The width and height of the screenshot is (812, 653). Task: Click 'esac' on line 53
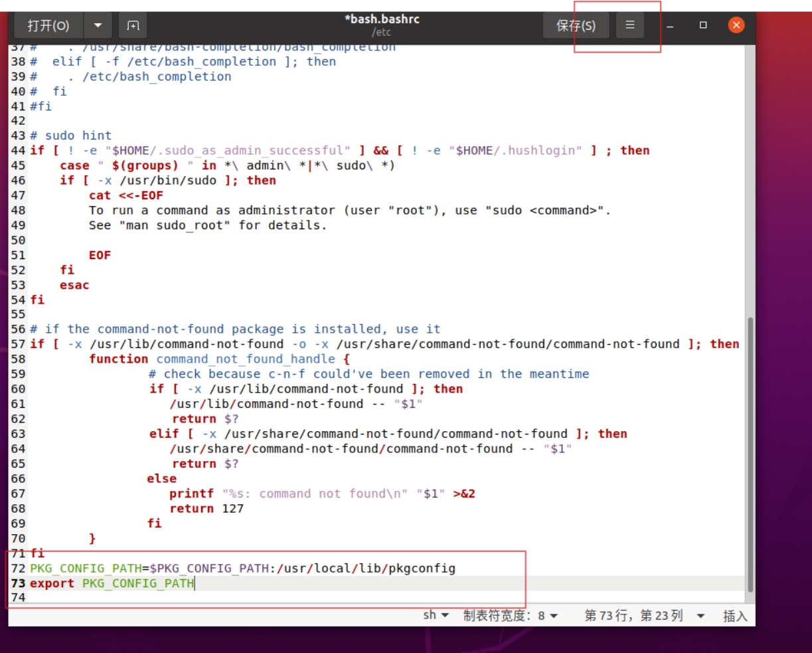[74, 285]
